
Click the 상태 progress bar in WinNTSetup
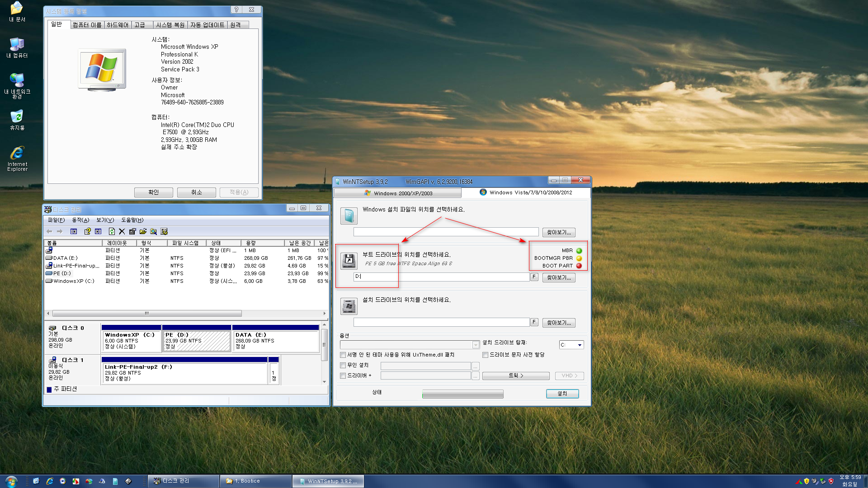(x=462, y=394)
